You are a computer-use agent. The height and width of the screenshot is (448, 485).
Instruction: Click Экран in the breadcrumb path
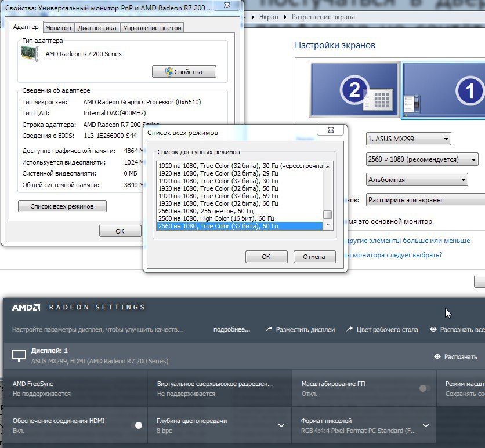pyautogui.click(x=269, y=17)
